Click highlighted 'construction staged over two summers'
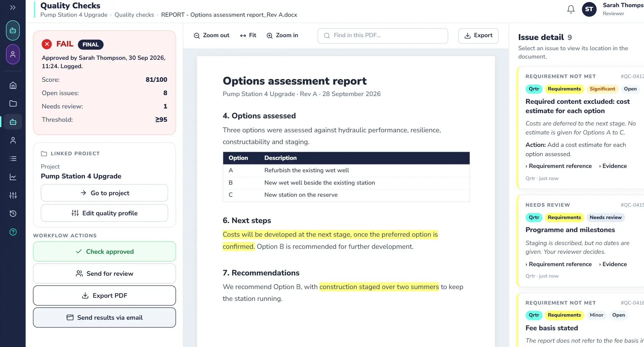The image size is (644, 347). [x=379, y=287]
